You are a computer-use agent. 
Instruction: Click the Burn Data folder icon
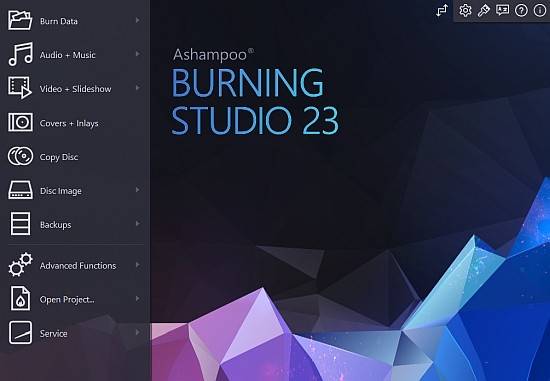[20, 20]
